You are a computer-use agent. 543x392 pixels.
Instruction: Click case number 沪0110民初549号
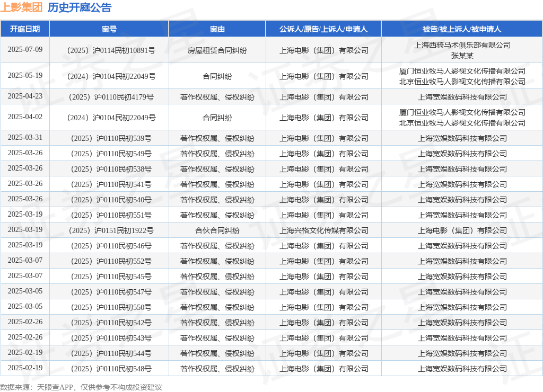point(124,154)
